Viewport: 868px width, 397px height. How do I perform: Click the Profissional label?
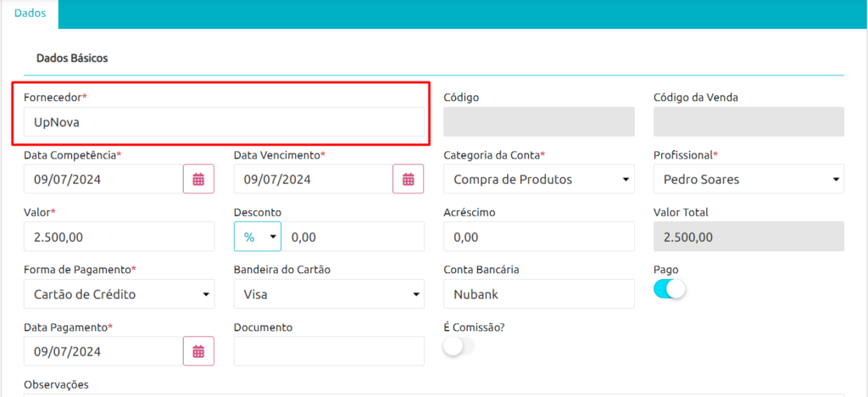(x=685, y=155)
